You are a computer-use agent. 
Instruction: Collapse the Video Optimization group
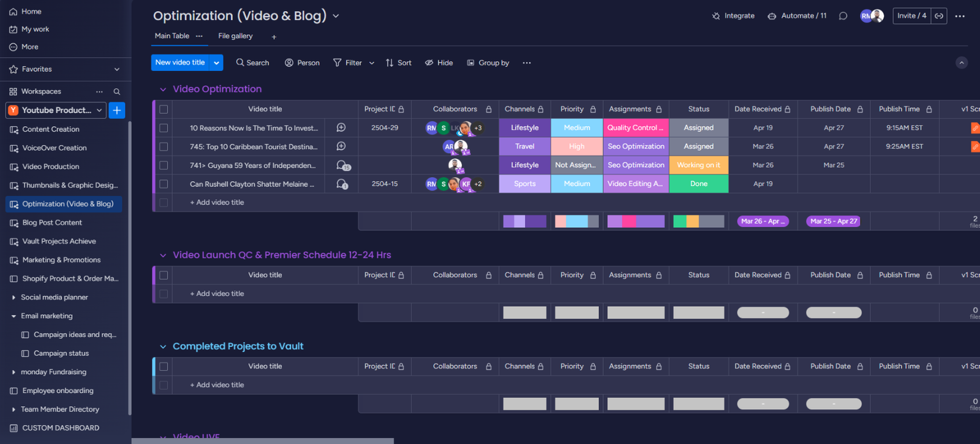163,89
